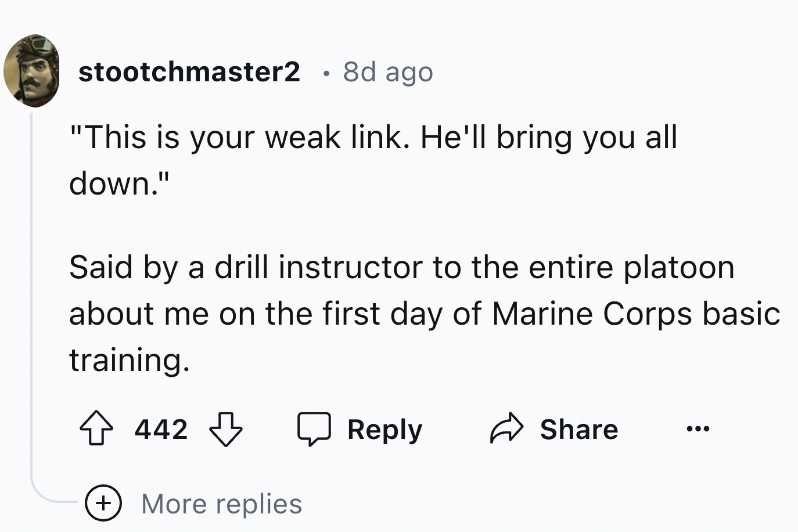Click the plus icon beside More replies
This screenshot has width=798, height=532.
point(103,503)
